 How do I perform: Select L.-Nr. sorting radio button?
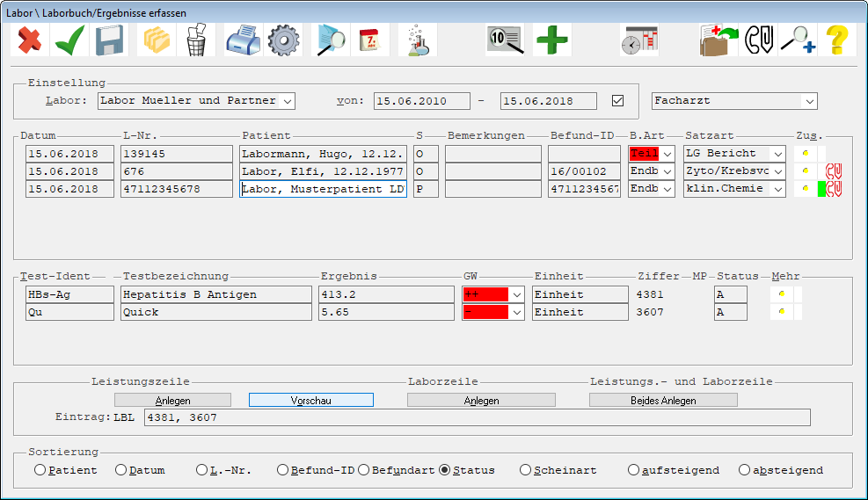201,469
